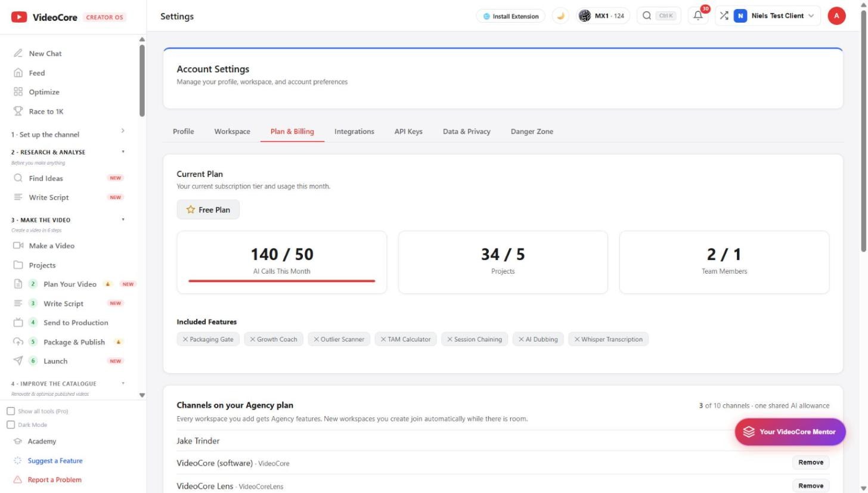The width and height of the screenshot is (868, 493).
Task: Switch to the Integrations tab
Action: [x=354, y=131]
